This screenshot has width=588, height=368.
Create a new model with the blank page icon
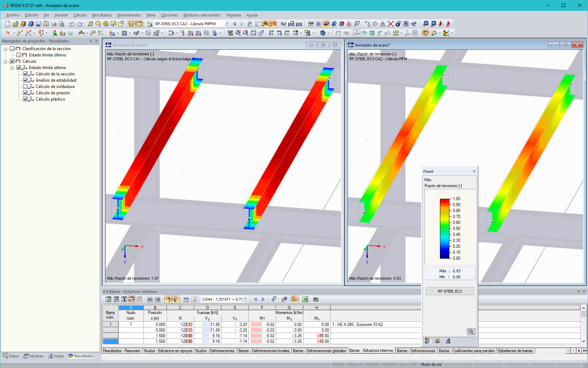click(x=8, y=23)
